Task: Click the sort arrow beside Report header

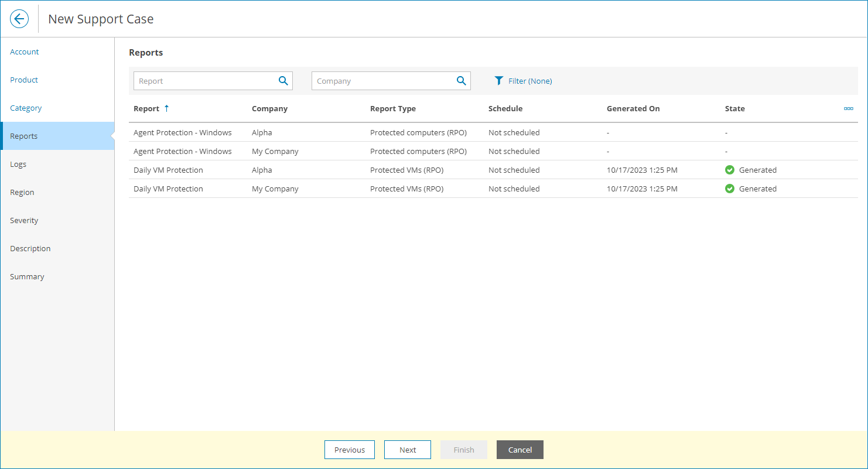Action: click(x=166, y=108)
